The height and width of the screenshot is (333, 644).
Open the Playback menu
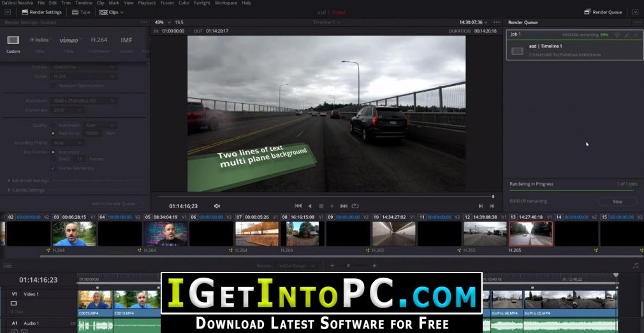tap(147, 3)
